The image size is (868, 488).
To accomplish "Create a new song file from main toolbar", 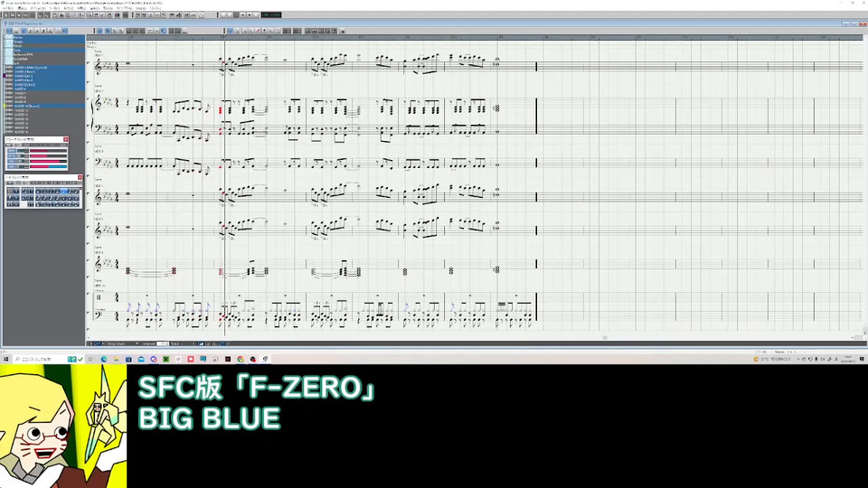I will 6,15.
